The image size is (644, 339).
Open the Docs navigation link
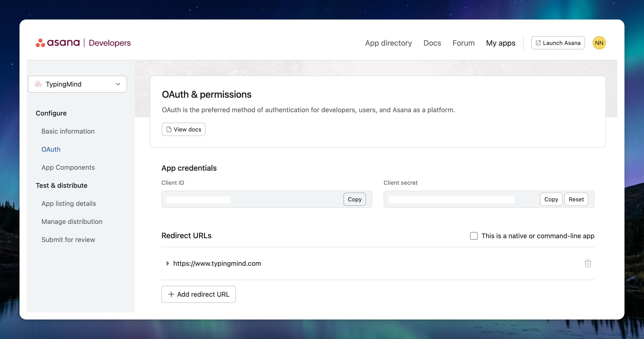(432, 43)
